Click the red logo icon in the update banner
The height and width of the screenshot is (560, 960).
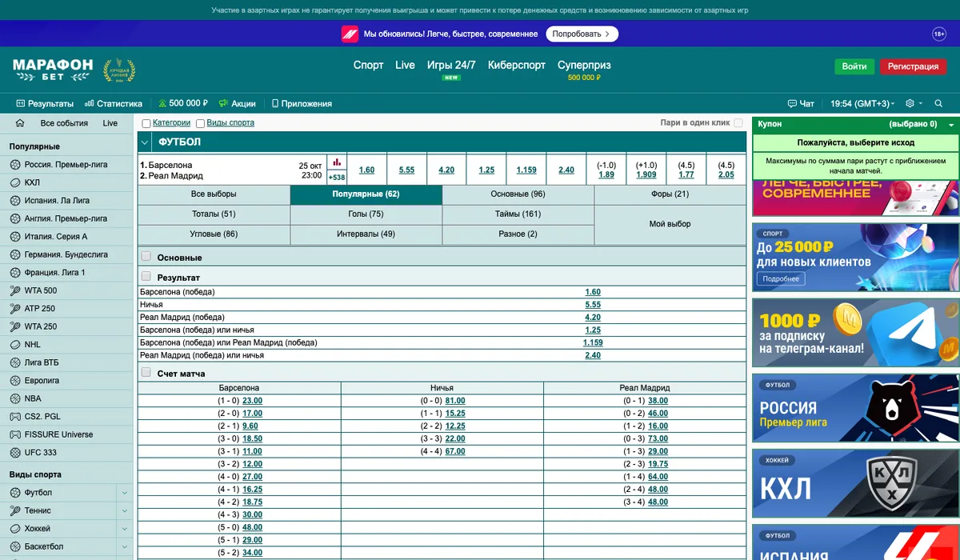click(350, 34)
